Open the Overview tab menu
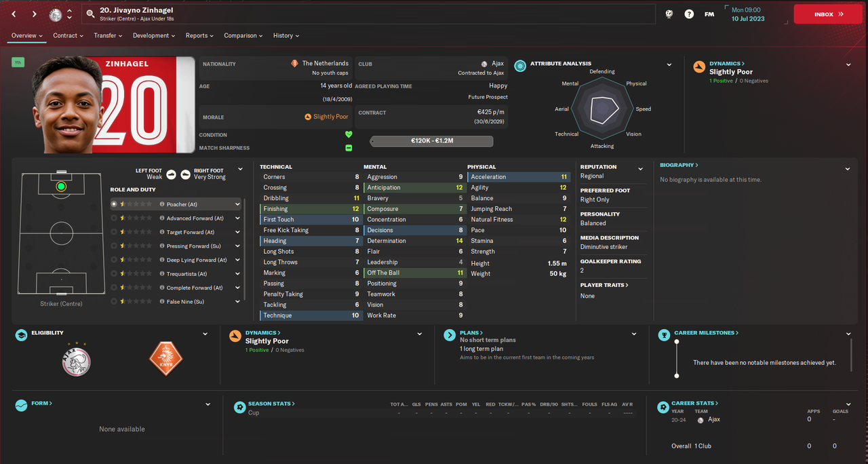This screenshot has width=868, height=464. click(27, 35)
